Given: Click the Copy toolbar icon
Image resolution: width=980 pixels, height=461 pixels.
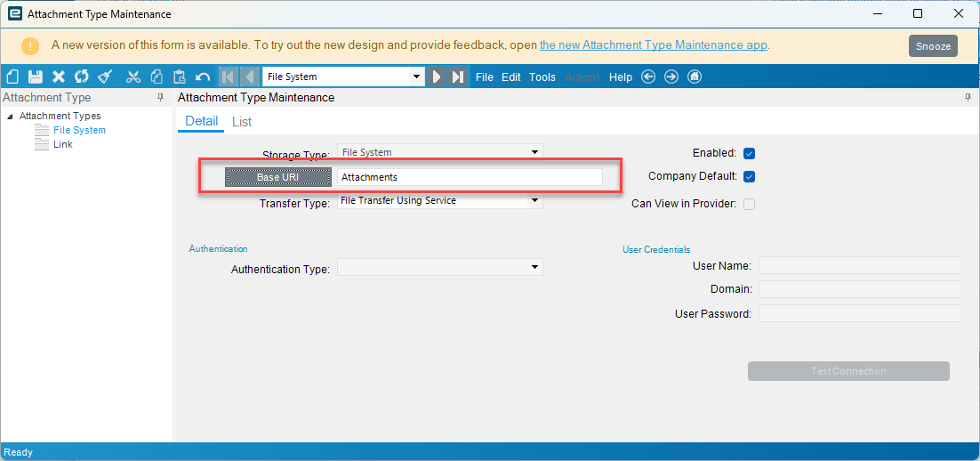Looking at the screenshot, I should [x=157, y=77].
